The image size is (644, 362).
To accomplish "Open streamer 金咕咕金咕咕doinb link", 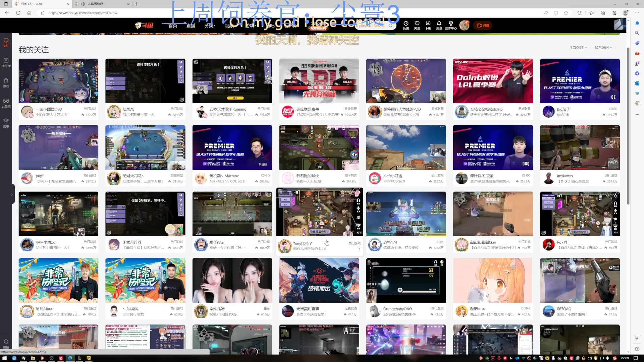I will [x=486, y=109].
